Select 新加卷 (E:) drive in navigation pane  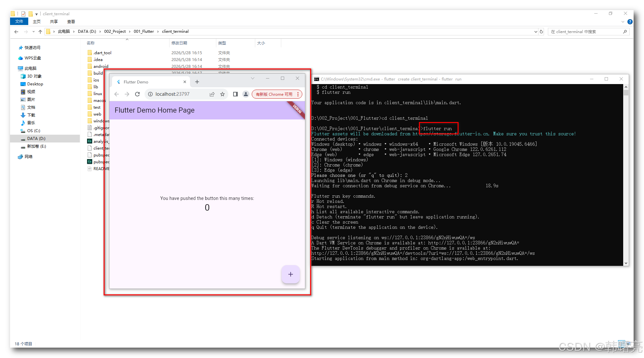36,146
